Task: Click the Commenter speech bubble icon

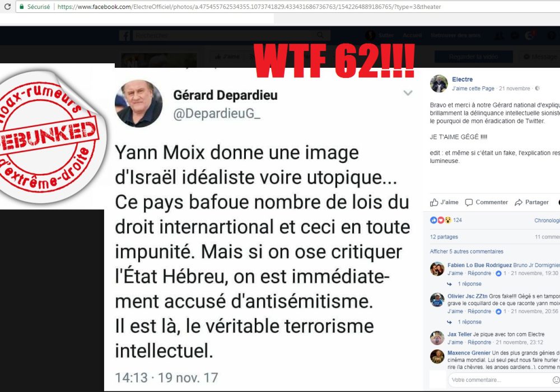Action: coord(469,202)
